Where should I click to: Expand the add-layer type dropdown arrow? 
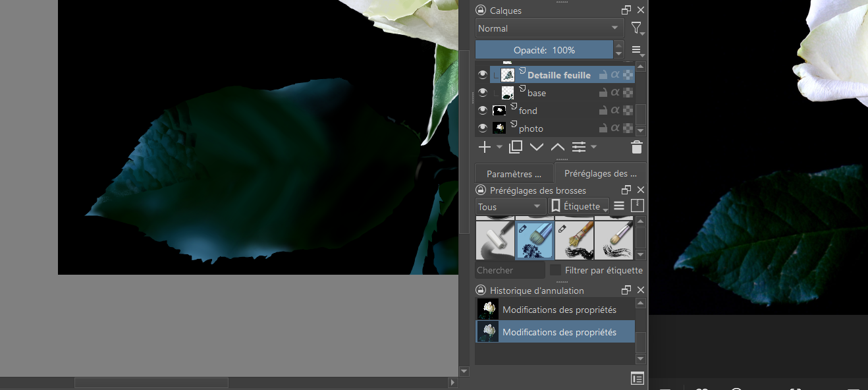[x=499, y=147]
